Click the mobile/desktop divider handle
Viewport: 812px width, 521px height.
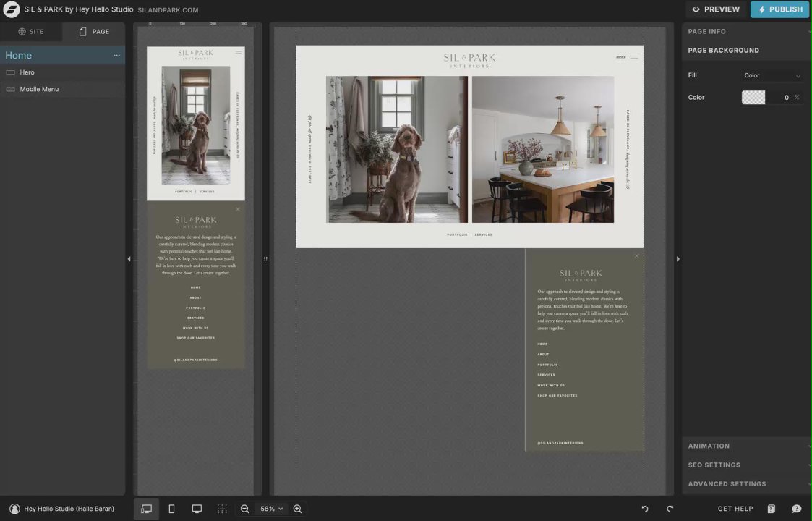pos(265,258)
